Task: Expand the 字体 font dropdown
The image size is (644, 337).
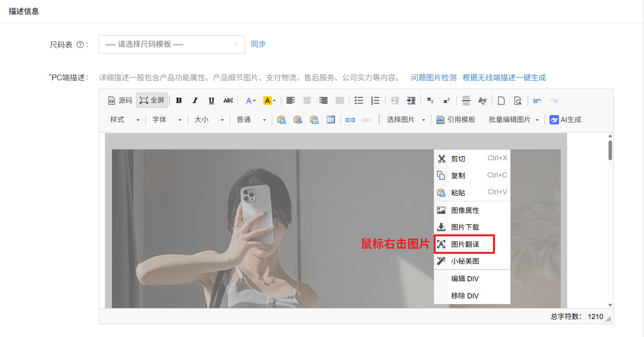Action: click(x=167, y=120)
